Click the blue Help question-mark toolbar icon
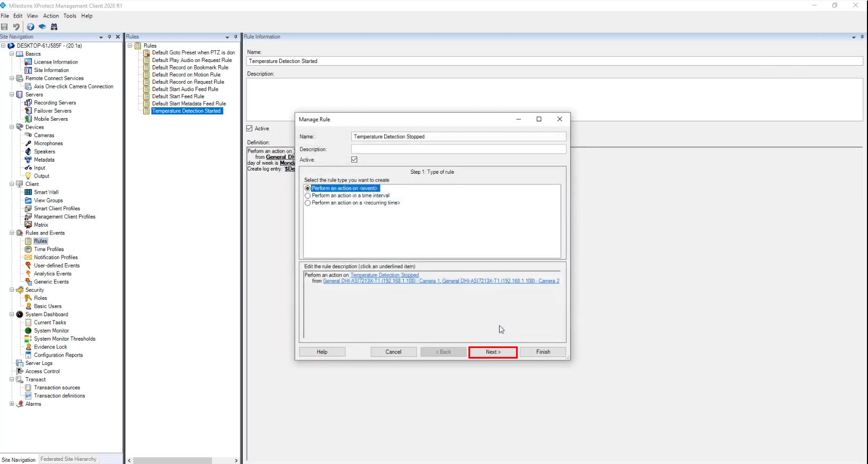The width and height of the screenshot is (868, 464). (x=31, y=27)
